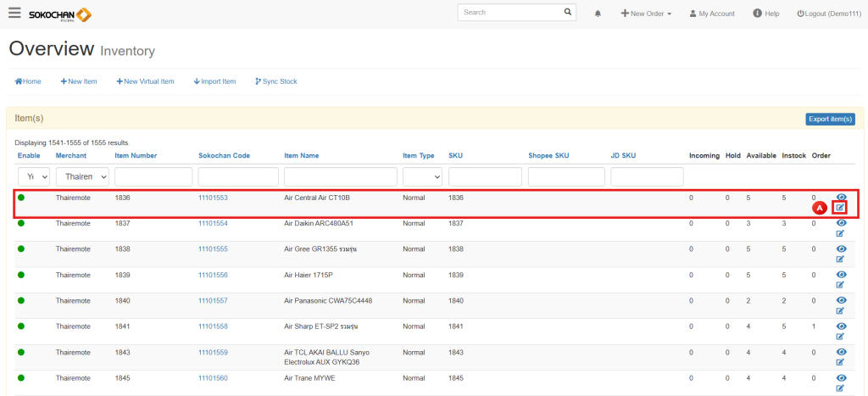Open the New Order menu

[646, 14]
